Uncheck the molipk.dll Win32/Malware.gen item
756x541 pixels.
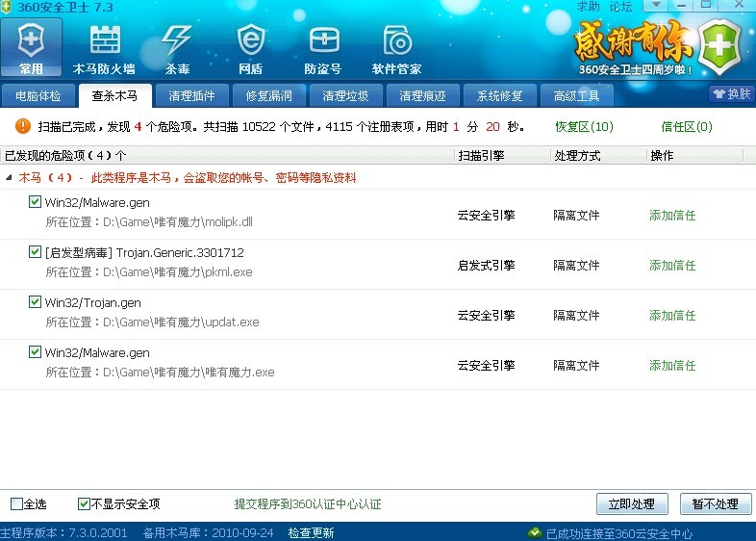point(36,202)
